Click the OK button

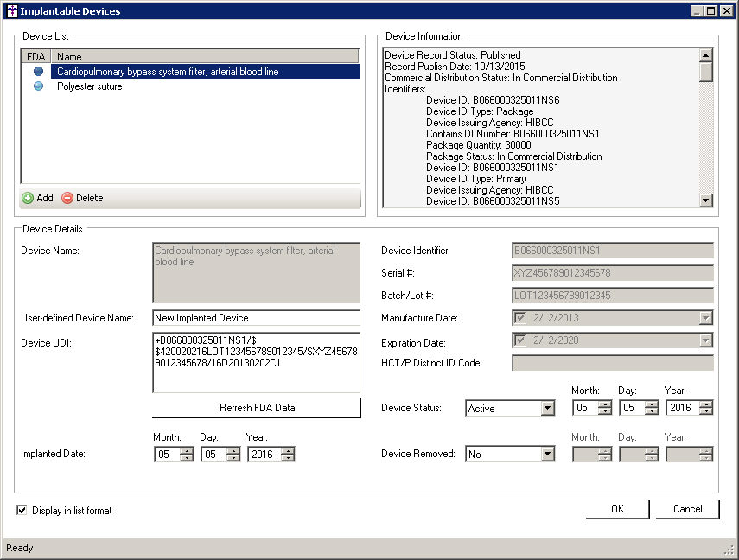click(x=617, y=509)
